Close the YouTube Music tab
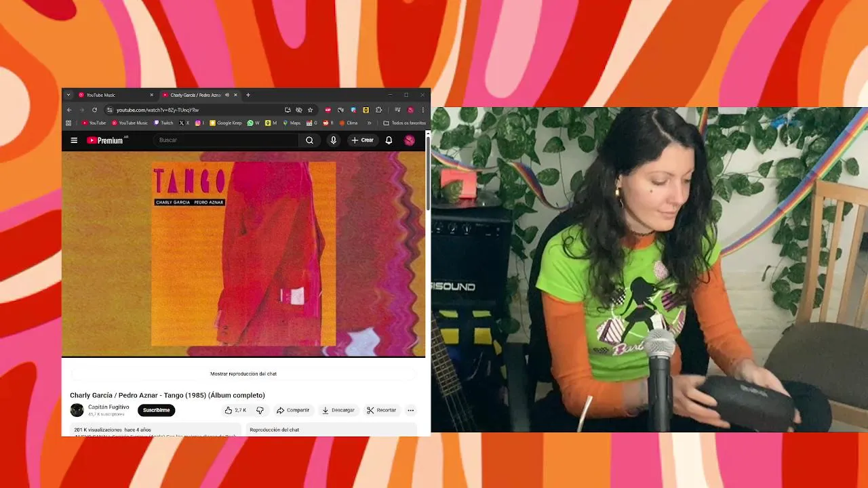The image size is (868, 488). (x=151, y=95)
